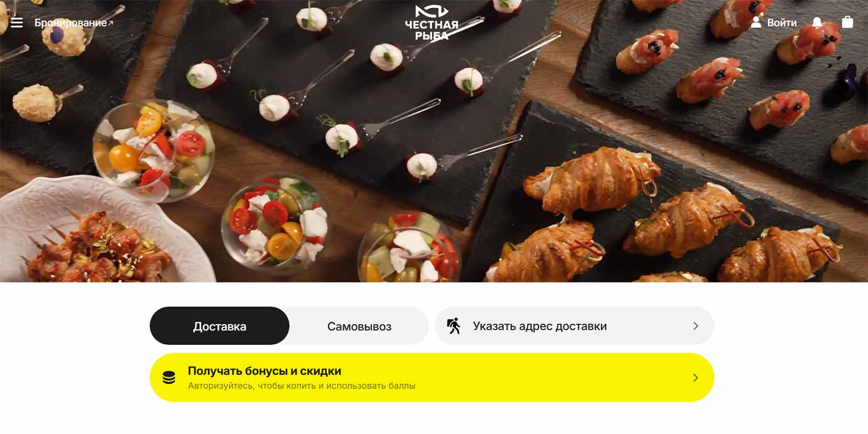Click the fish emblem logo
868x434 pixels.
pyautogui.click(x=431, y=12)
